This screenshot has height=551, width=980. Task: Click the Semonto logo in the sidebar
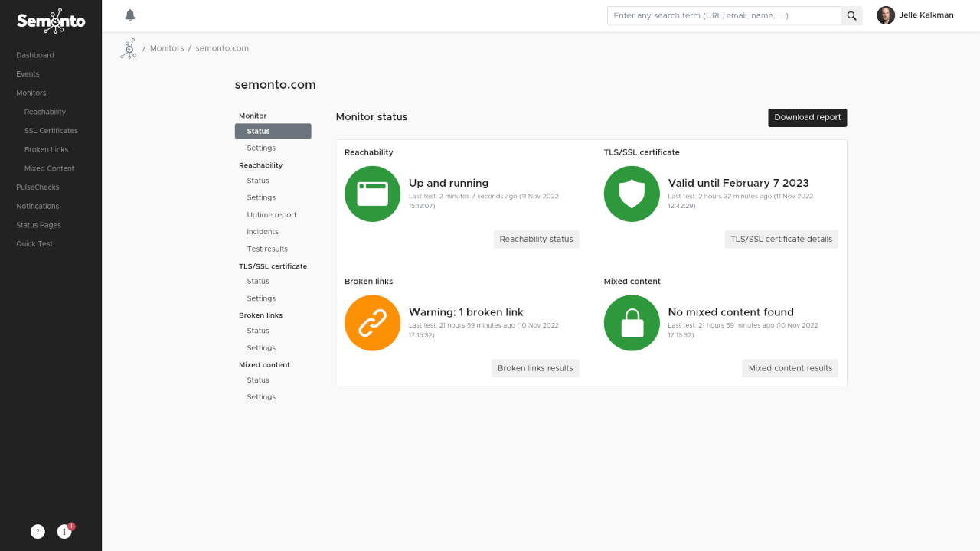point(51,21)
